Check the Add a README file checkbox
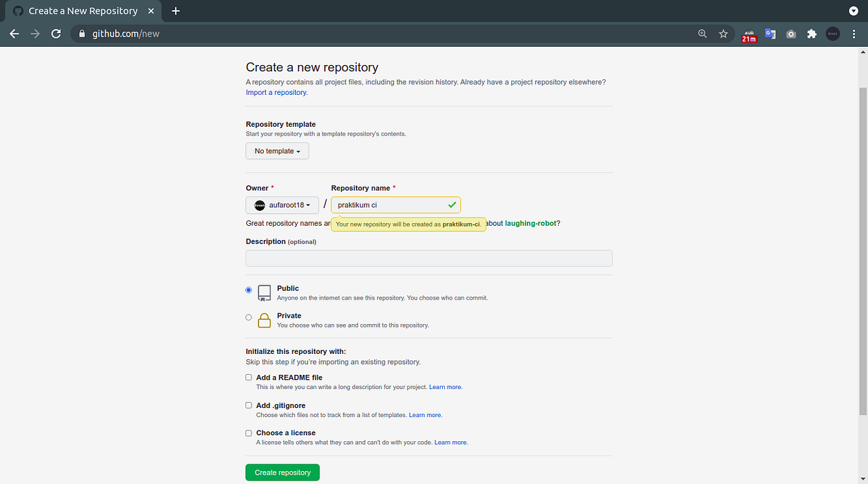Screen dimensions: 868x484 249,377
